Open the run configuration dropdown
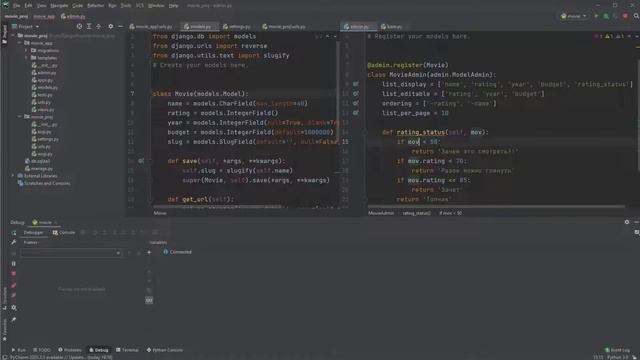This screenshot has height=360, width=640. pos(574,16)
